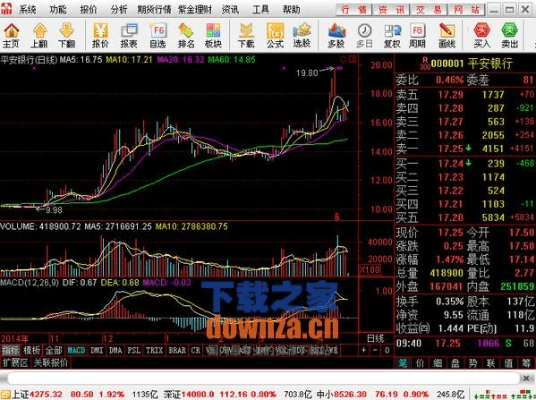The image size is (536, 400).
Task: Select the FSL indicator tab
Action: 134,350
